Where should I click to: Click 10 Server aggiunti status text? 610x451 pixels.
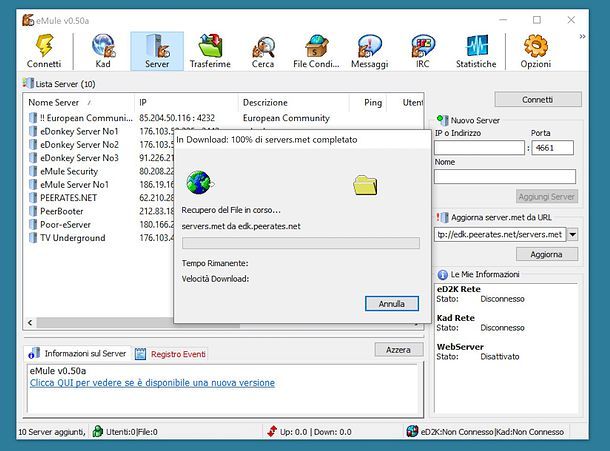[52, 432]
